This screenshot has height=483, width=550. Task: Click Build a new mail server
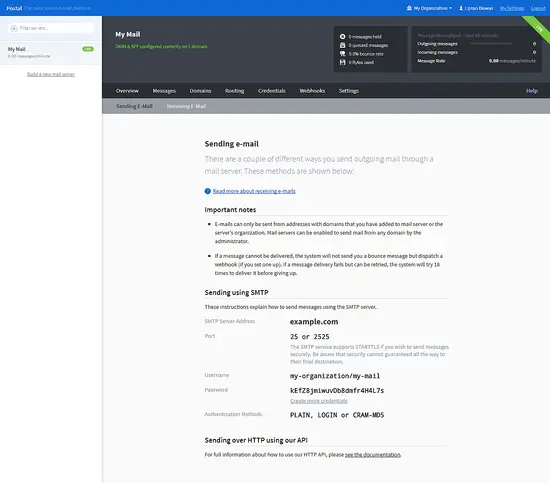click(x=51, y=74)
